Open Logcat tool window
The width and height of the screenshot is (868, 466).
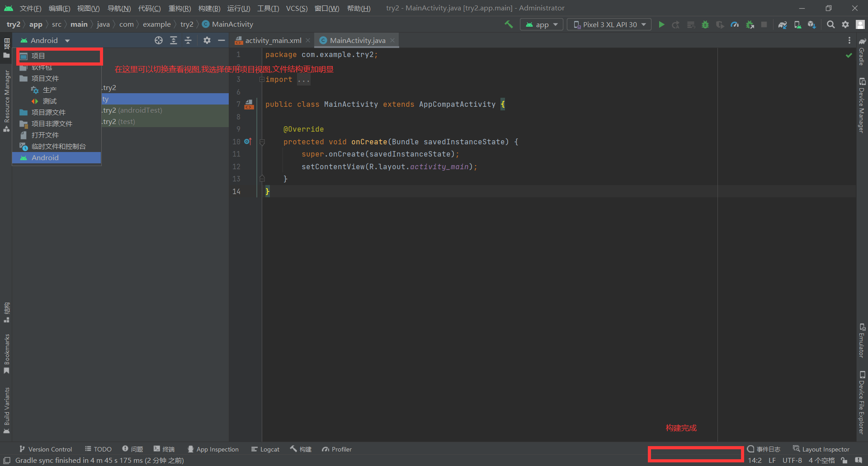(x=265, y=449)
